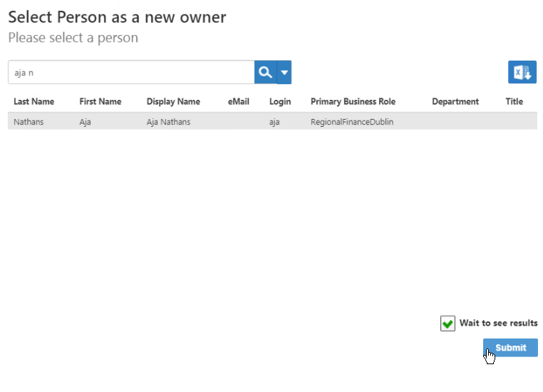The width and height of the screenshot is (543, 392).
Task: Sort by the First Name column header
Action: click(x=100, y=102)
